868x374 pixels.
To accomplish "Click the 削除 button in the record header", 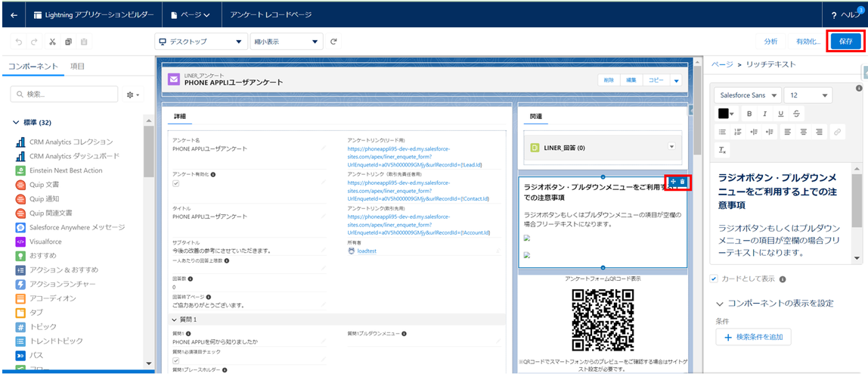I will pyautogui.click(x=609, y=80).
